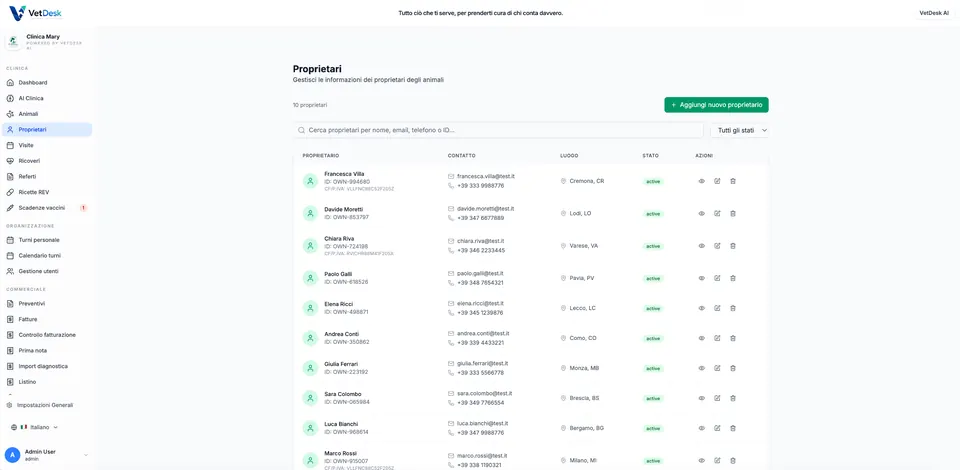Open the Italiano language selector
Viewport: 960px width, 470px height.
[x=34, y=427]
